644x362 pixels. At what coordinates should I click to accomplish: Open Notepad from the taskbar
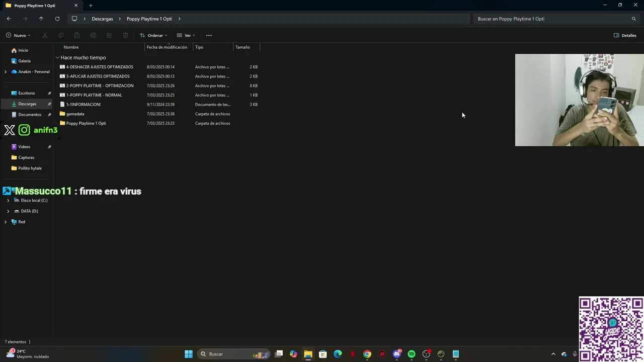pos(456,354)
